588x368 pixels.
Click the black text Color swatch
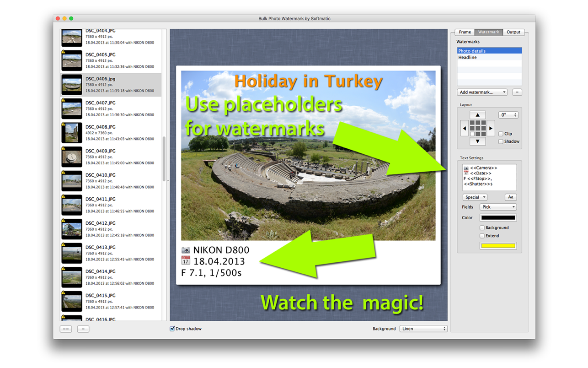tap(498, 218)
